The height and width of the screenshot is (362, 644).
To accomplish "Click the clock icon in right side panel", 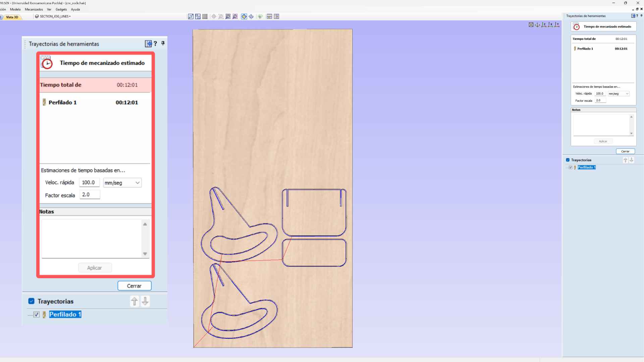I will (x=576, y=26).
